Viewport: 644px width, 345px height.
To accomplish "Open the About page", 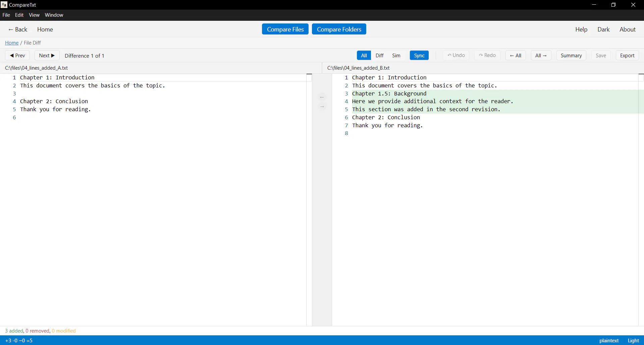I will tap(628, 29).
